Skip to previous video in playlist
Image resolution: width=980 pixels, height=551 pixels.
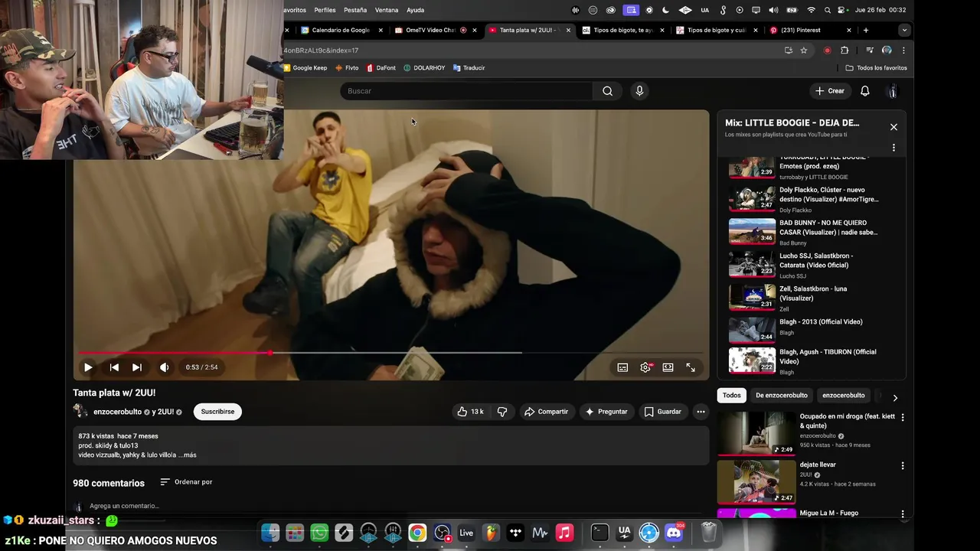(114, 367)
